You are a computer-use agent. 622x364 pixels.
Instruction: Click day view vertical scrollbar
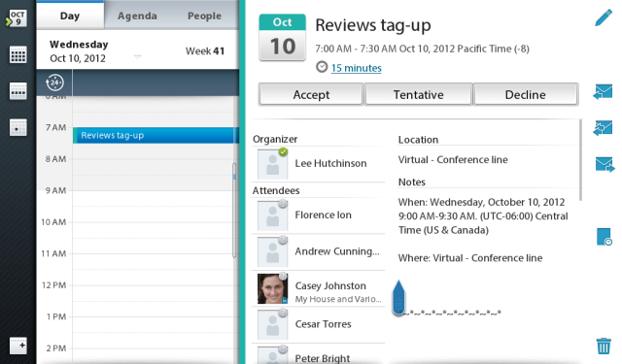coord(234,210)
